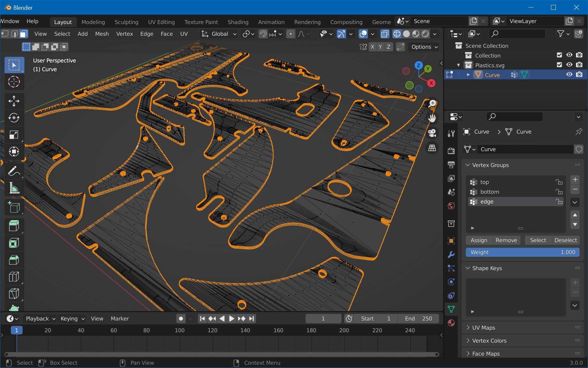Switch to vertex select mode
Image resolution: width=588 pixels, height=368 pixels.
click(5, 34)
